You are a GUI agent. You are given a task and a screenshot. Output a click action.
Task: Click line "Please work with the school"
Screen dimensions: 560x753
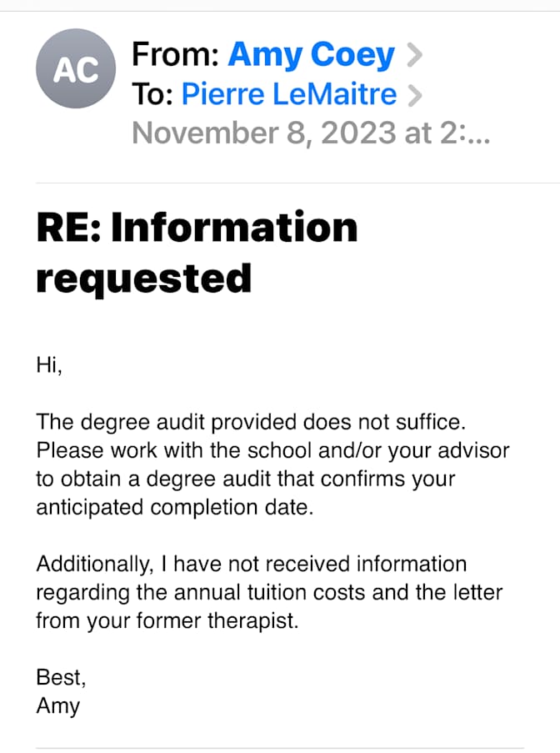(x=272, y=450)
